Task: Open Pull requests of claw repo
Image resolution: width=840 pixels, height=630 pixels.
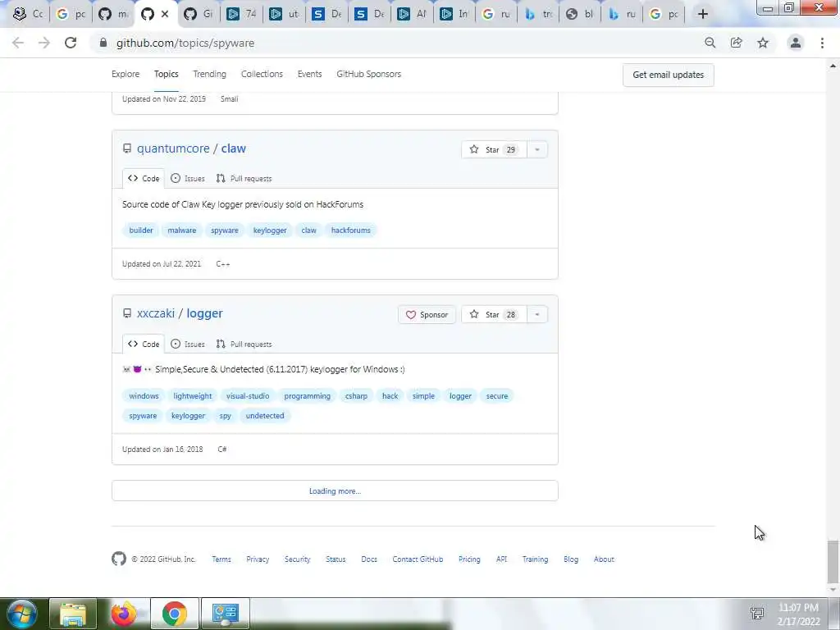Action: [244, 178]
